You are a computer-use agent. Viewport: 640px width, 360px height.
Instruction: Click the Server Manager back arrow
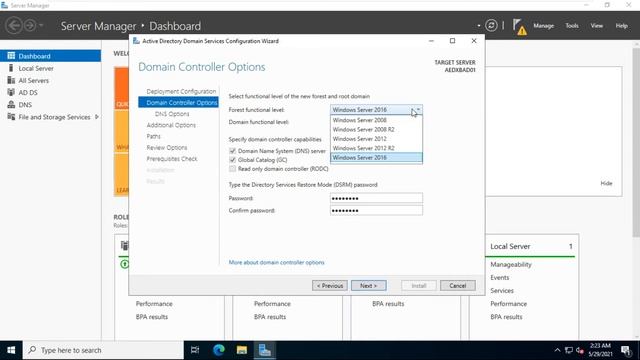13,25
